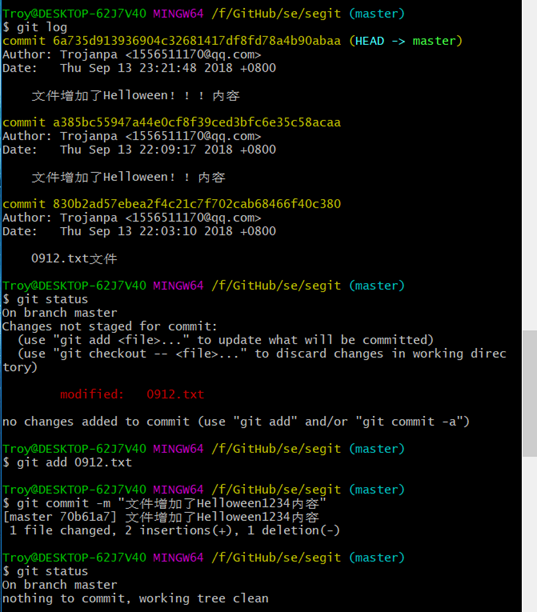Click commit message 'Helloween！！！内容'
This screenshot has height=612, width=537.
pos(136,96)
